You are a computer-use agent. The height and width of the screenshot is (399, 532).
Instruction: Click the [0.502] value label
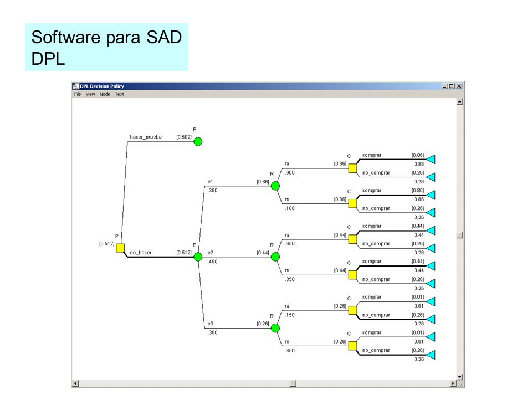coord(184,137)
